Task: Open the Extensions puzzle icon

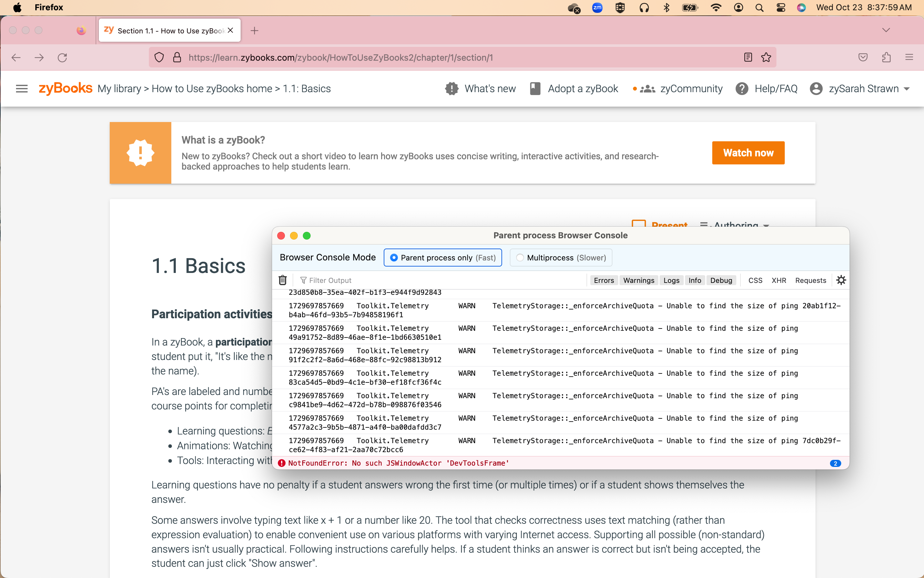Action: [x=886, y=58]
